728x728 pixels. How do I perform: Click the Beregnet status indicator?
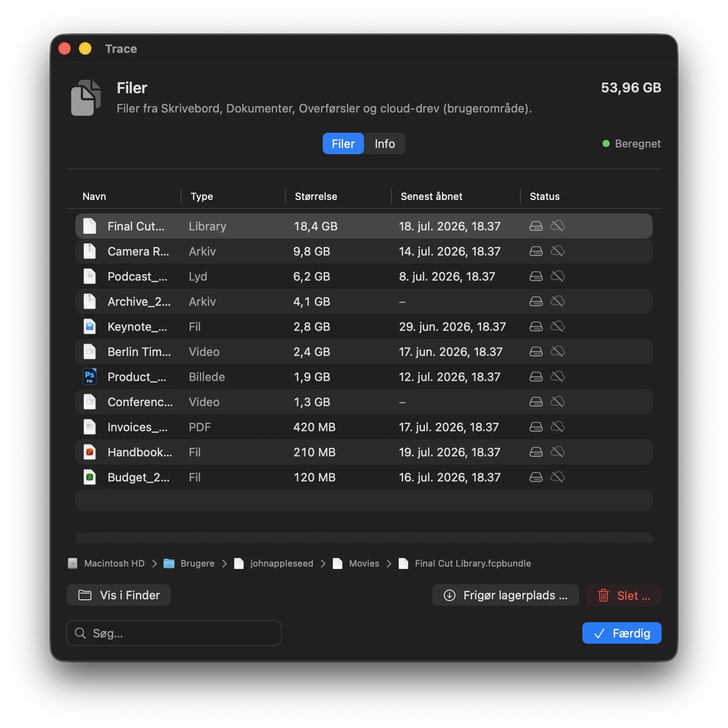pos(632,143)
